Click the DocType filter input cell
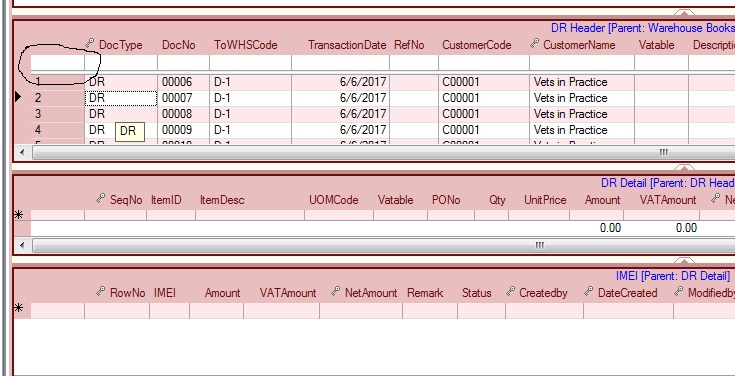735x376 pixels. click(x=121, y=62)
